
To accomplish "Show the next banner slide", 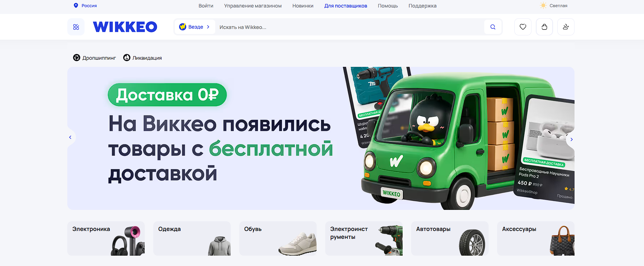I will click(571, 139).
